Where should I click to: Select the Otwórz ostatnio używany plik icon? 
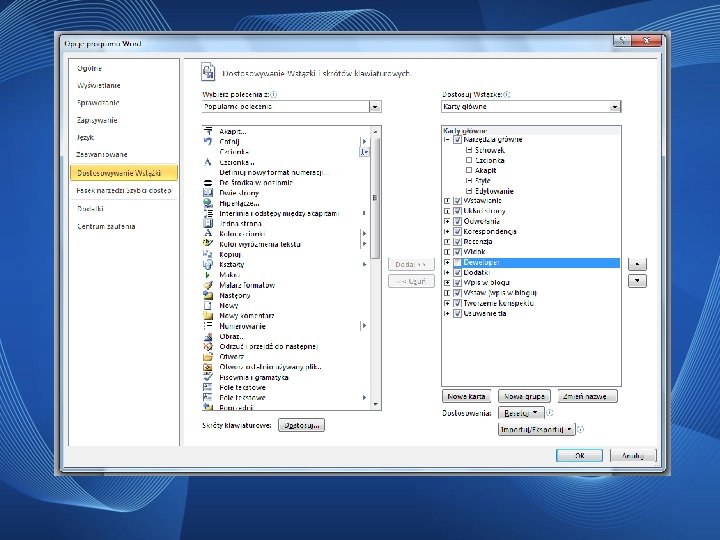(208, 367)
